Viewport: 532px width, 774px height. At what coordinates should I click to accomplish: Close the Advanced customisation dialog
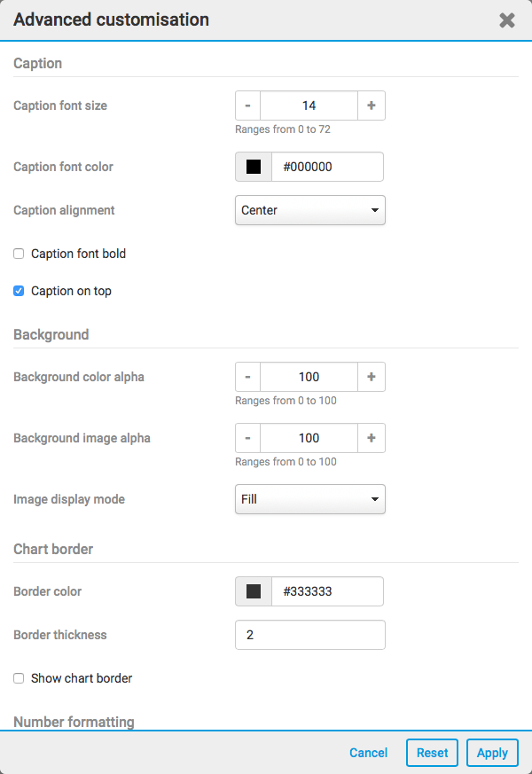507,20
